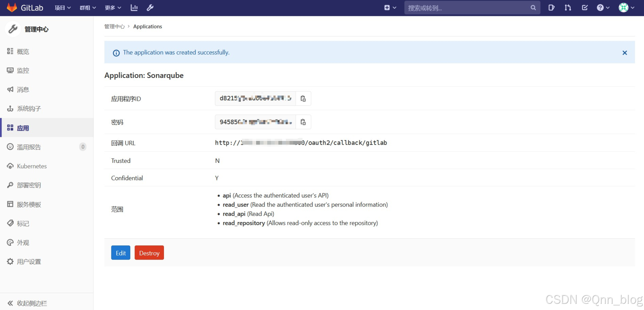Click the red Destroy button
Viewport: 644px width, 310px height.
pos(149,253)
